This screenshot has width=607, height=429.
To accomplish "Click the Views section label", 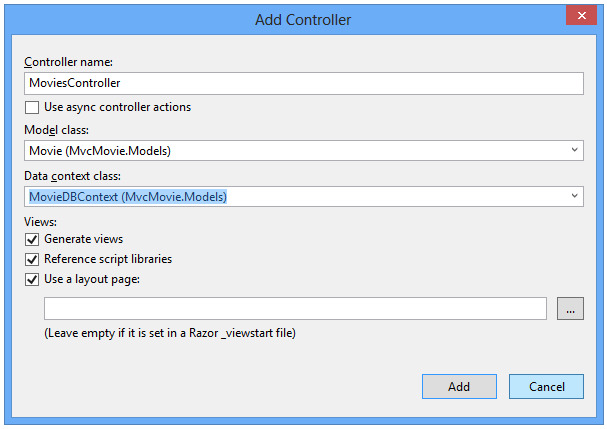I will (40, 222).
